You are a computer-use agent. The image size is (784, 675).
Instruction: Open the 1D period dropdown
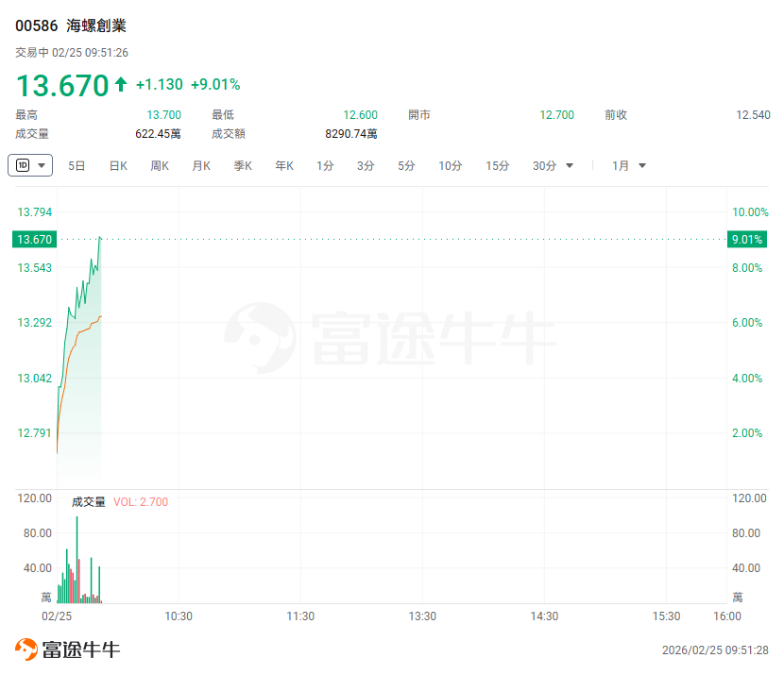pyautogui.click(x=30, y=165)
